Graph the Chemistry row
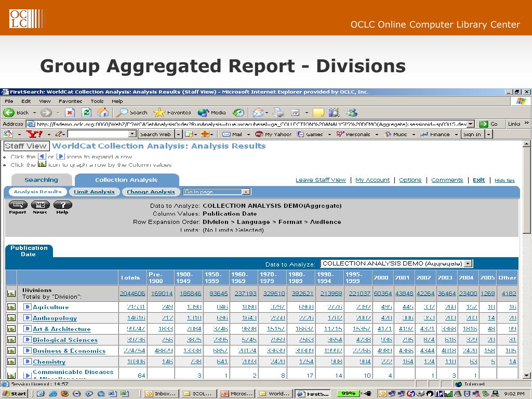 coord(11,362)
